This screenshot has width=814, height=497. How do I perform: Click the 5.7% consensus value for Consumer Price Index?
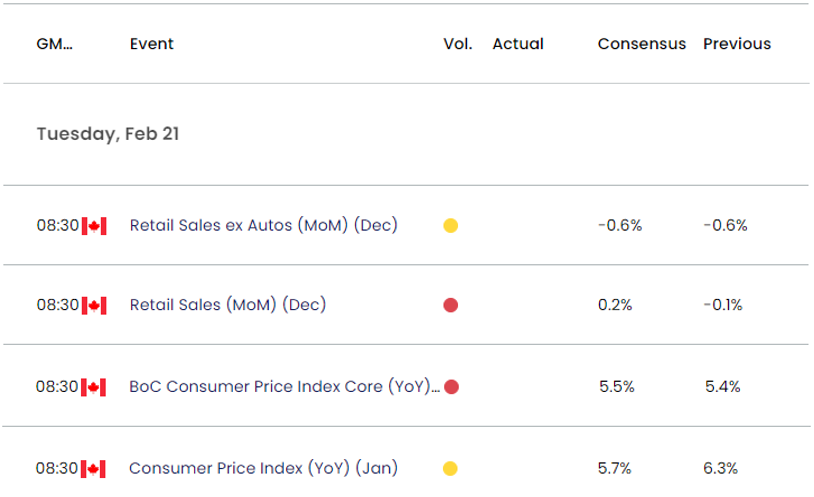615,468
